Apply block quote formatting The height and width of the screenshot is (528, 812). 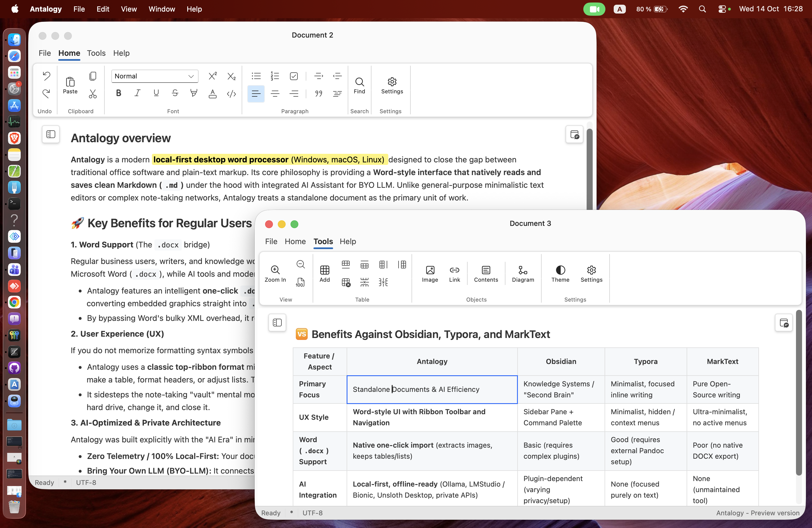point(319,93)
